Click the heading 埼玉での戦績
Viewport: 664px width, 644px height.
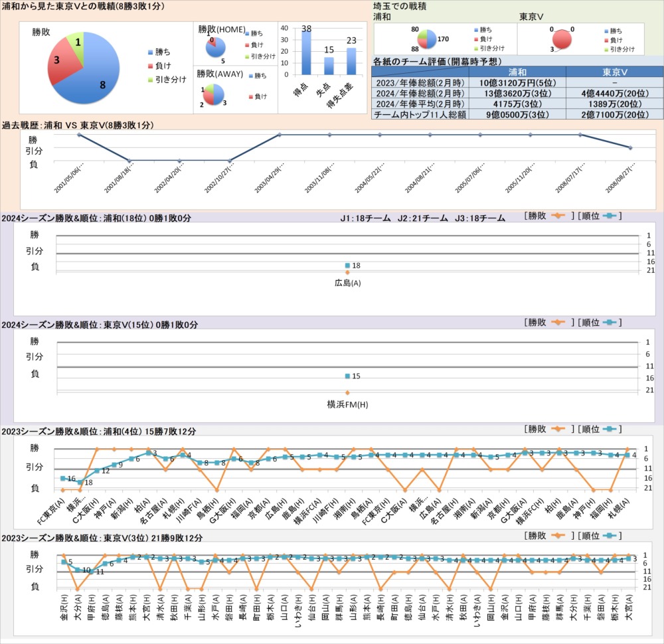[399, 7]
